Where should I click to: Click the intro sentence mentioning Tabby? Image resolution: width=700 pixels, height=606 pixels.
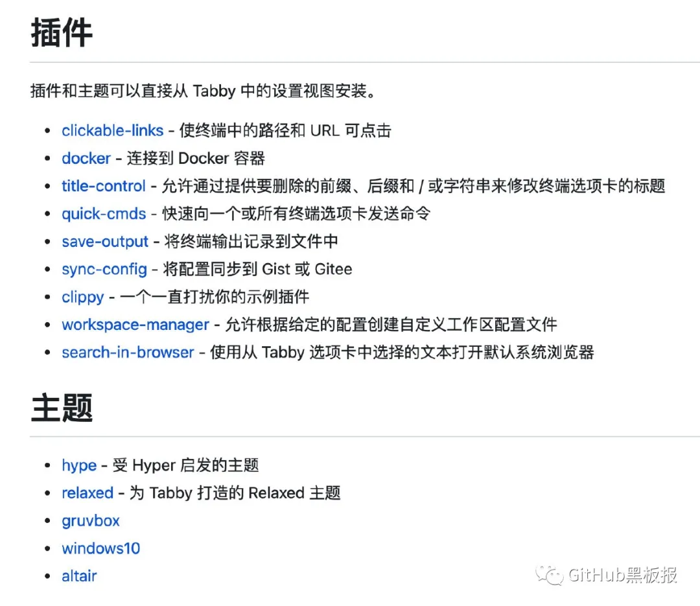204,91
